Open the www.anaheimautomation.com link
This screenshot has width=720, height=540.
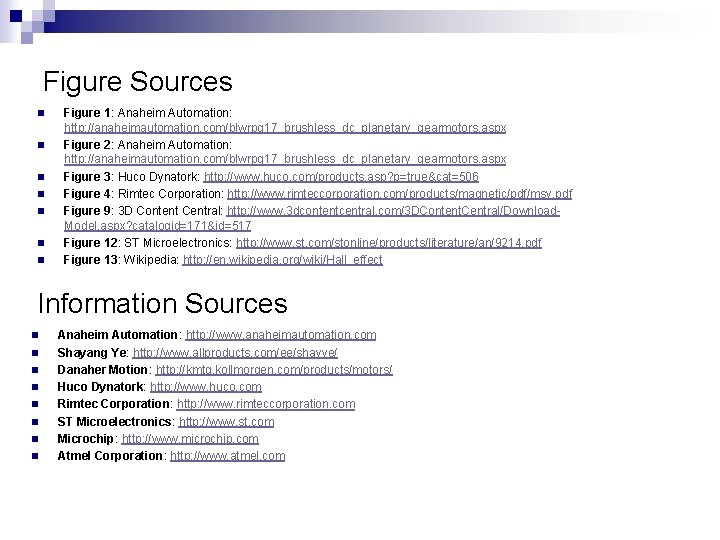click(281, 335)
